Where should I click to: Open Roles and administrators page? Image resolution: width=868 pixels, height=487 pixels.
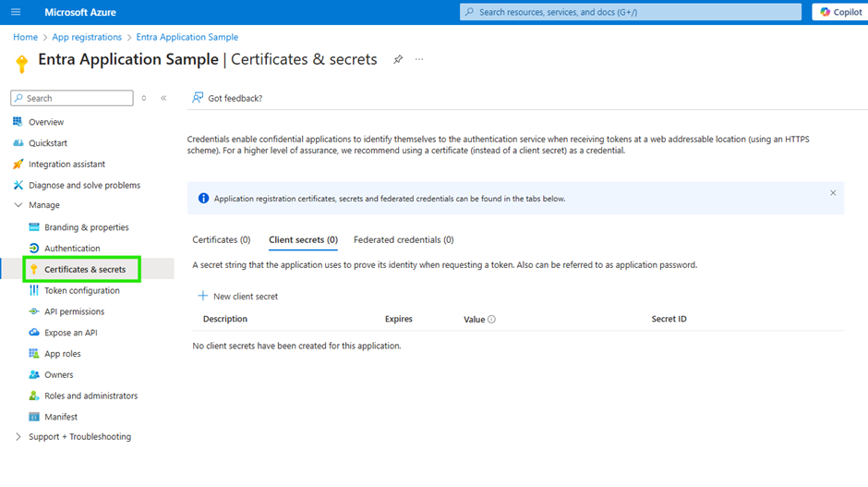coord(90,396)
